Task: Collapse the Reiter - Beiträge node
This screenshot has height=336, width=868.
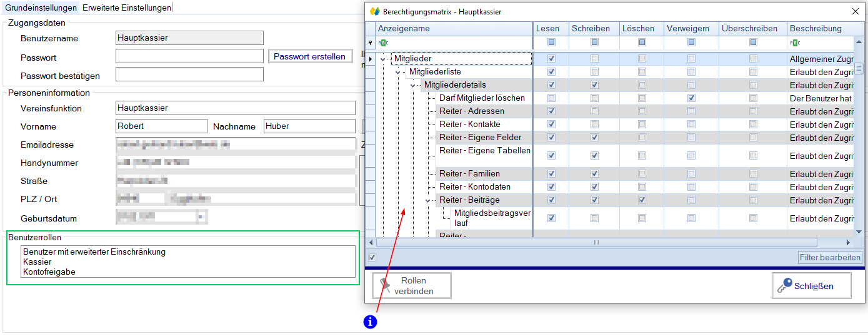Action: point(428,200)
